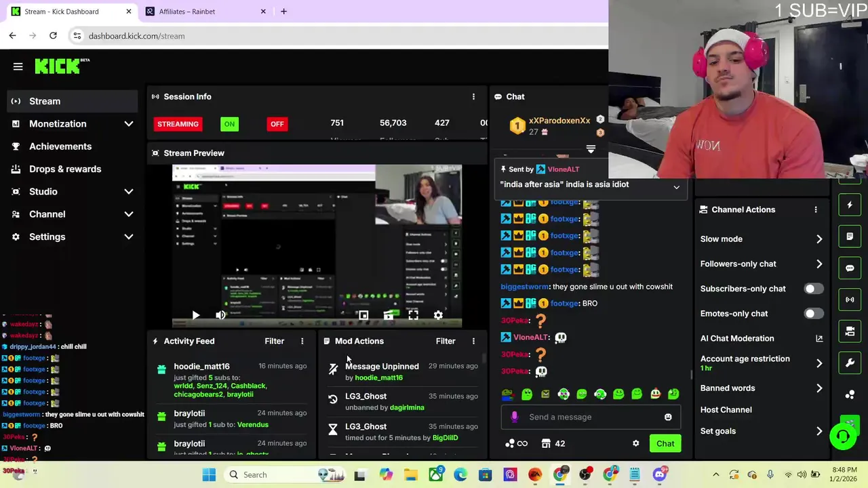Open Activity Feed three-dot menu
Viewport: 868px width, 488px height.
pyautogui.click(x=302, y=341)
